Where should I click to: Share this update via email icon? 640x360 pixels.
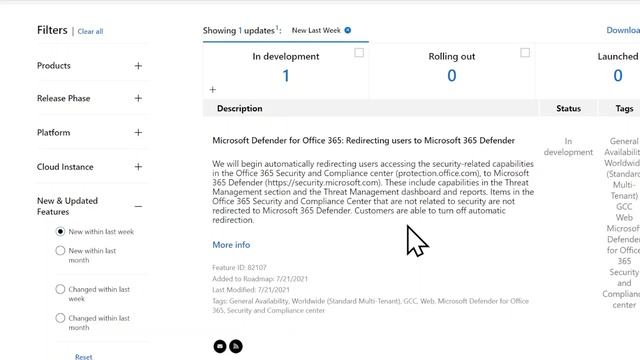point(220,346)
